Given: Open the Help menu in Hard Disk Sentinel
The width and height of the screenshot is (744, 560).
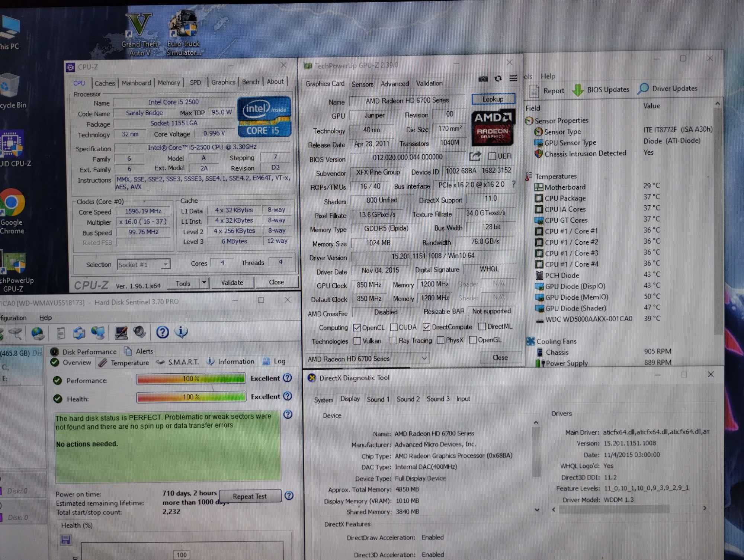Looking at the screenshot, I should click(x=45, y=318).
